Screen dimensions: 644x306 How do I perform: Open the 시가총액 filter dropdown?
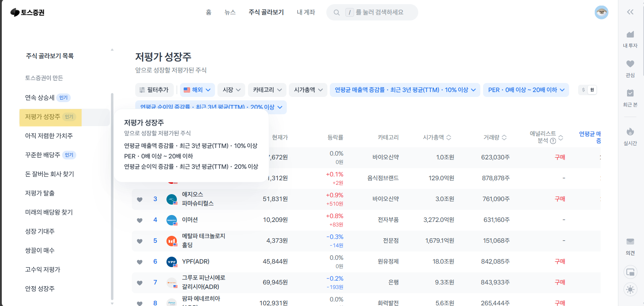[x=308, y=90]
